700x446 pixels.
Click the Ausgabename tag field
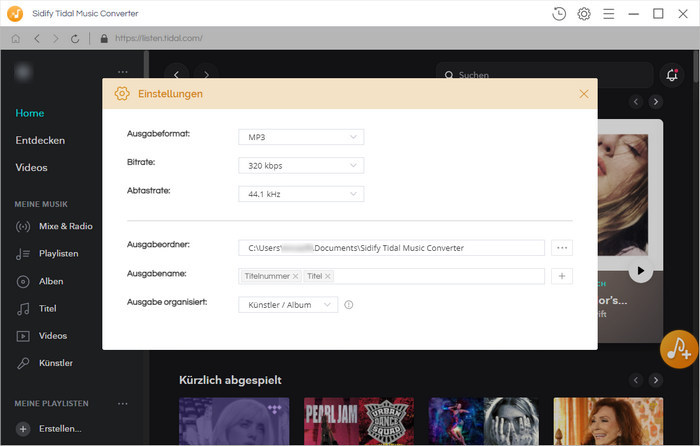coord(392,276)
